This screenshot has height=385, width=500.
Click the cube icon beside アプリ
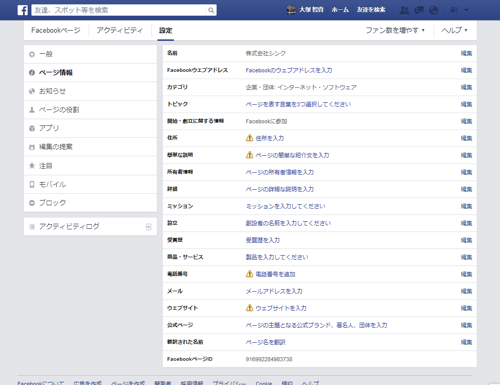pyautogui.click(x=32, y=128)
